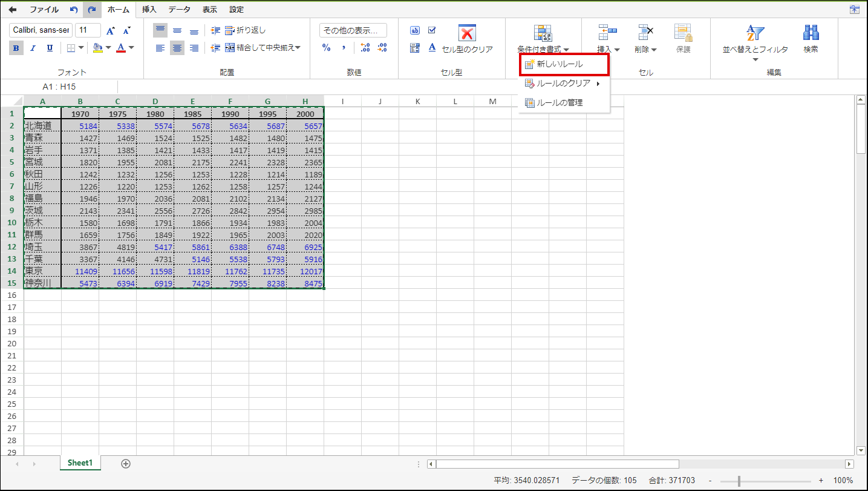The height and width of the screenshot is (491, 868).
Task: Apply the yellow fill color bucket
Action: point(98,48)
